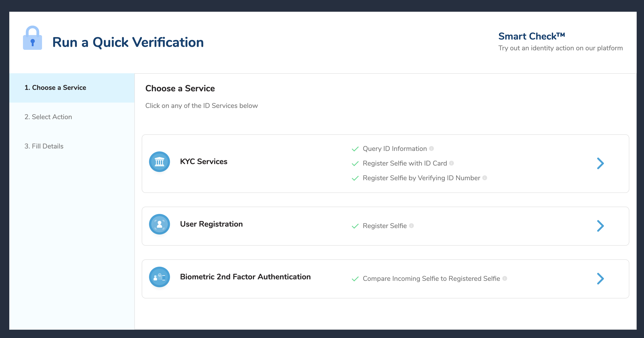Select the User Registration service title
The width and height of the screenshot is (644, 338).
[211, 224]
